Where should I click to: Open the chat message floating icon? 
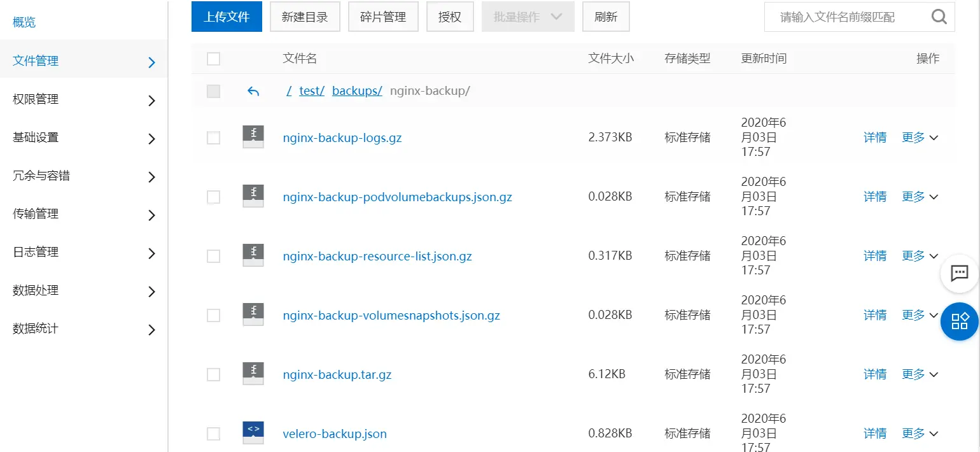pyautogui.click(x=960, y=273)
